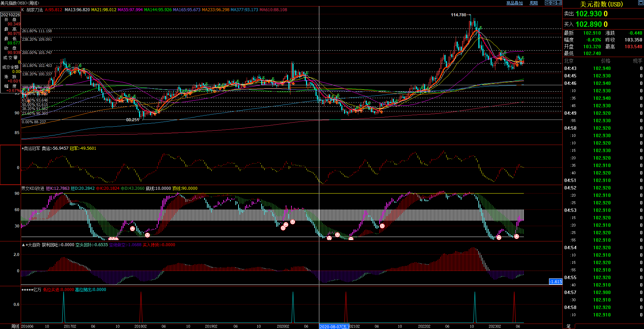Image resolution: width=644 pixels, height=329 pixels.
Task: Click the MA610 moving average label
Action: click(273, 10)
